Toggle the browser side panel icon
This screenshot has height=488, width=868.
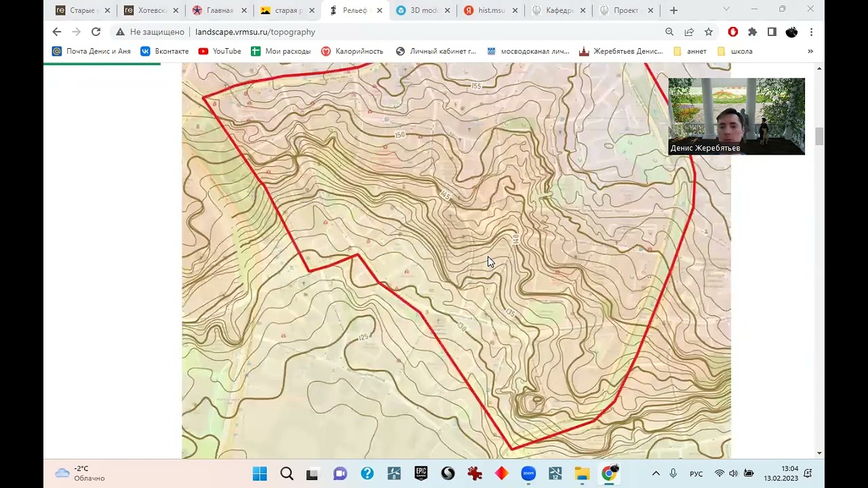[x=772, y=32]
